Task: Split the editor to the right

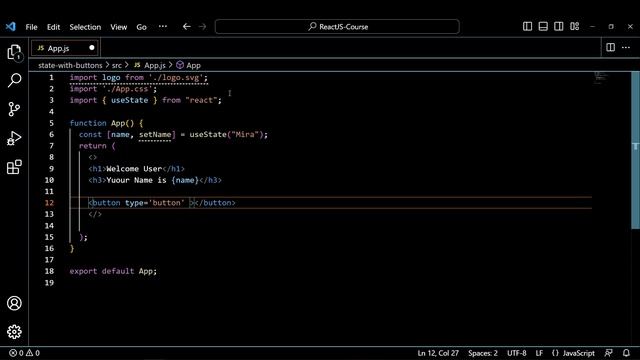Action: (611, 47)
